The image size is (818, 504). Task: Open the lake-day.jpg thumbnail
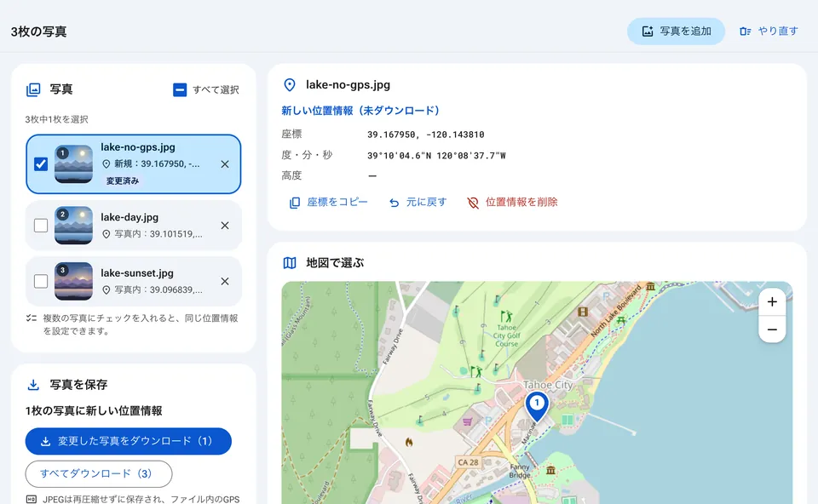73,225
